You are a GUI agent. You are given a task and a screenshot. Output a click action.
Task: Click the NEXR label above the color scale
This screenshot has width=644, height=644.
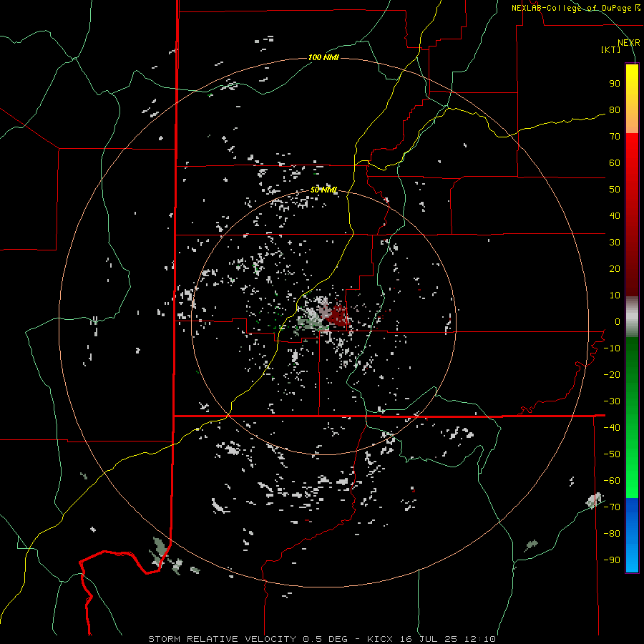tap(629, 43)
